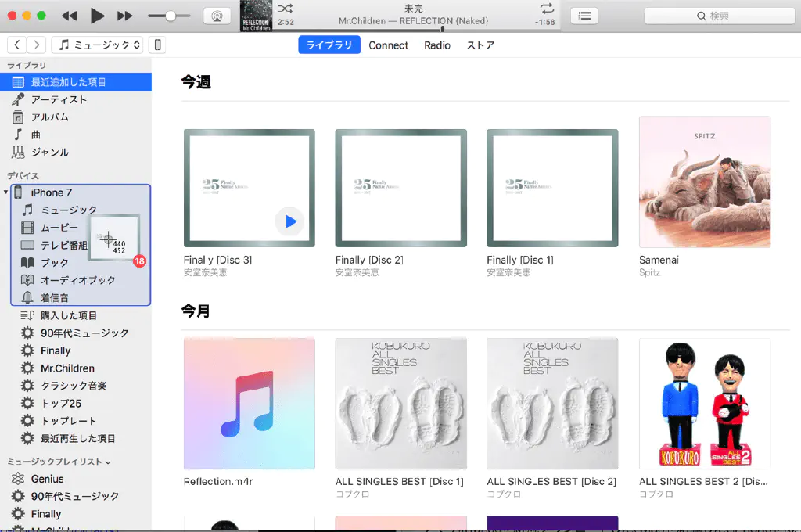Click the Finally [Disc 3] album title
Viewport: 801px width, 532px height.
point(217,260)
